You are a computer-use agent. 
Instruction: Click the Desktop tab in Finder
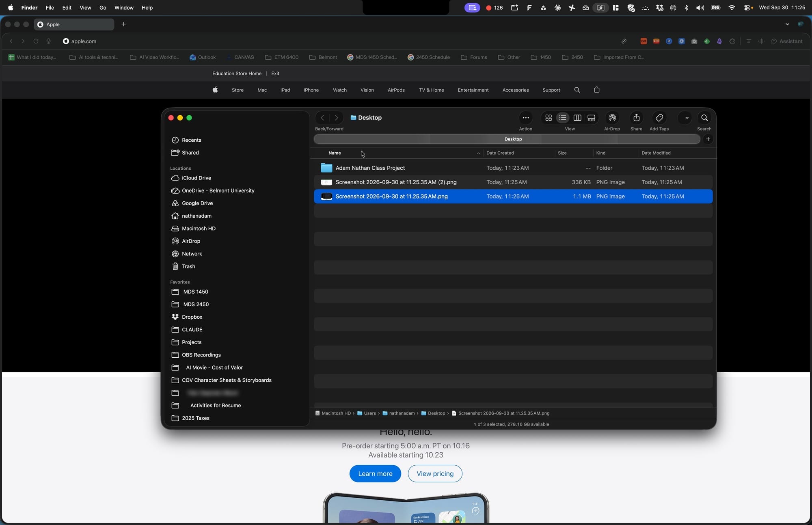(507, 139)
